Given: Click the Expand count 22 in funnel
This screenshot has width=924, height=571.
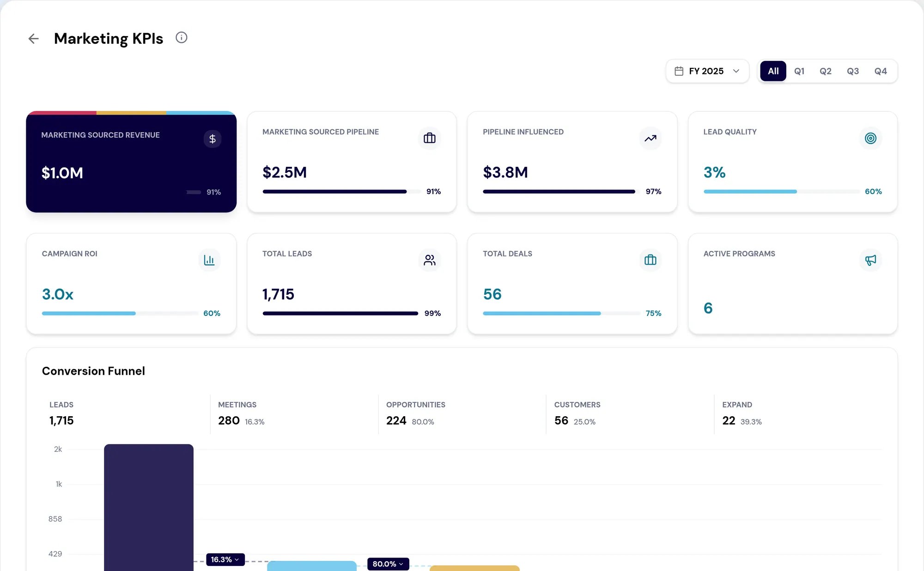Looking at the screenshot, I should 729,421.
